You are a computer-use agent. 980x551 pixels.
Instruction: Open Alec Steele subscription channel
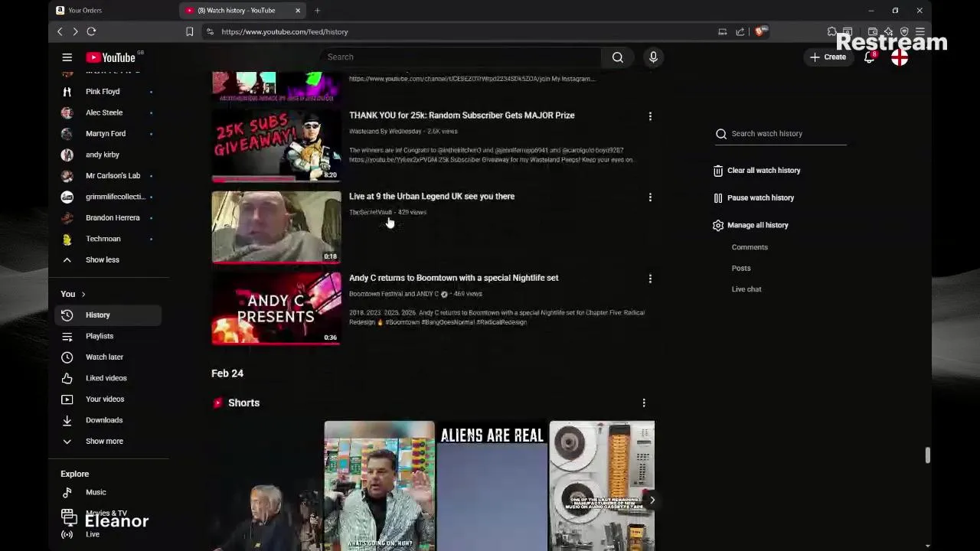(x=107, y=112)
